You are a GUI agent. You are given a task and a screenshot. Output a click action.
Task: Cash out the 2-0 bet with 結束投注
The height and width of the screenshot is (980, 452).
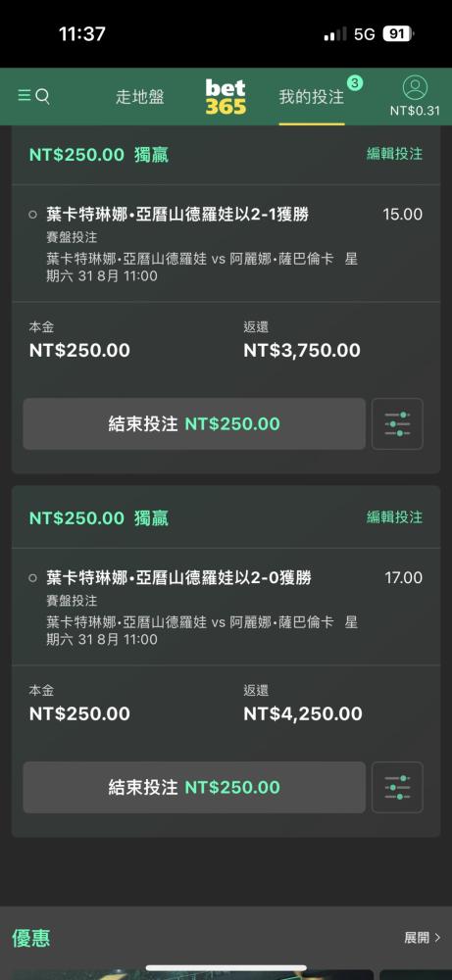(x=194, y=788)
